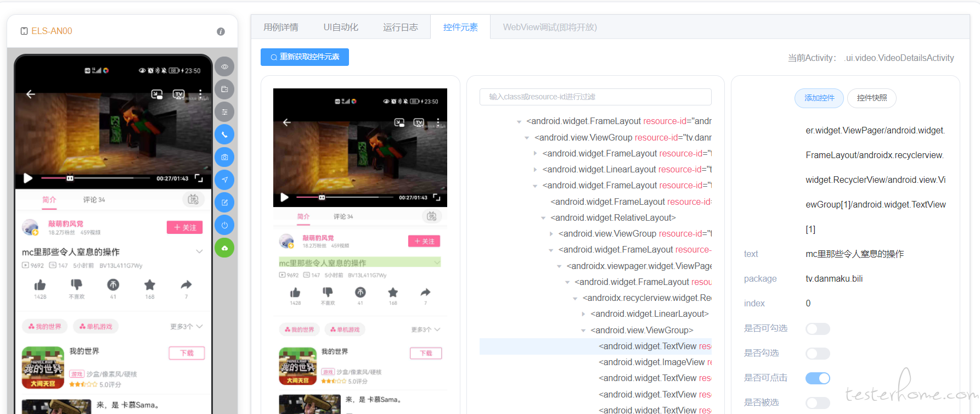
Task: Tap the 我的世界 tag on ELS-AN00 device screen
Action: tap(44, 327)
